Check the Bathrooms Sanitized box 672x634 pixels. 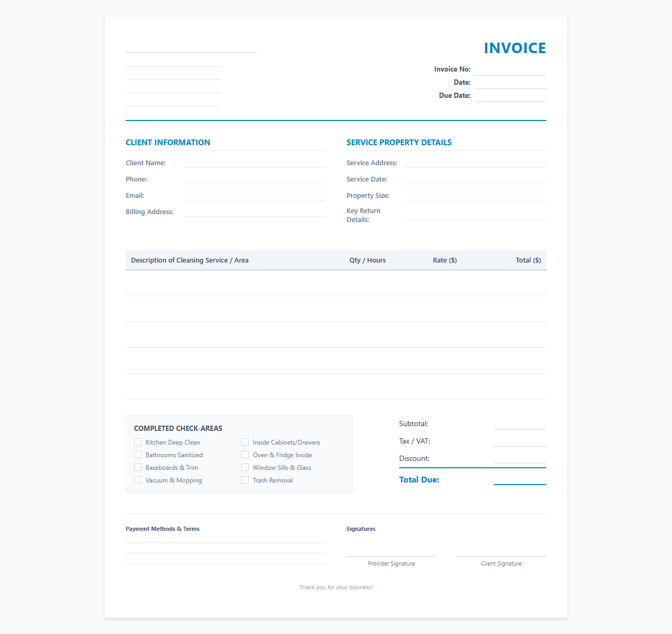[138, 455]
